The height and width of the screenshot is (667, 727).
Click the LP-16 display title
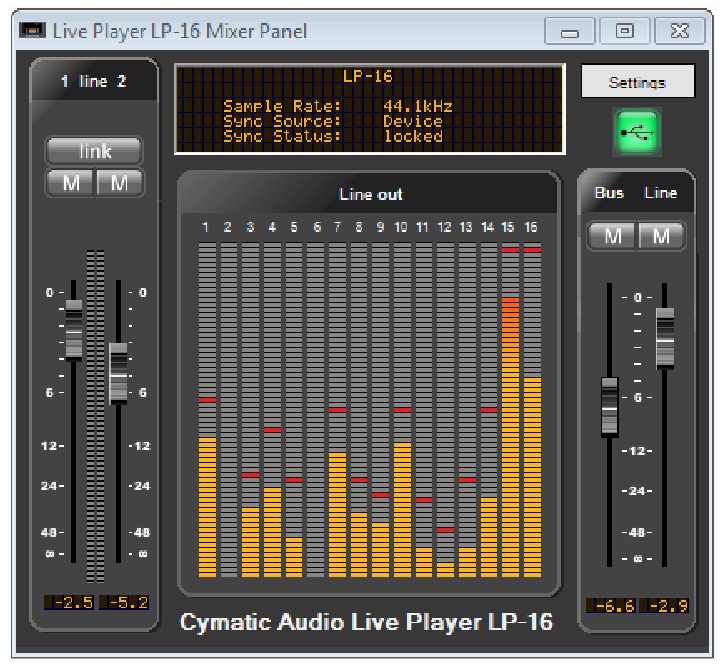tap(367, 76)
